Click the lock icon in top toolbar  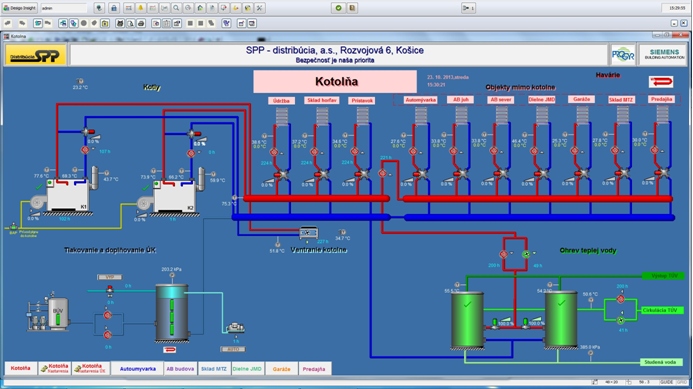click(114, 8)
